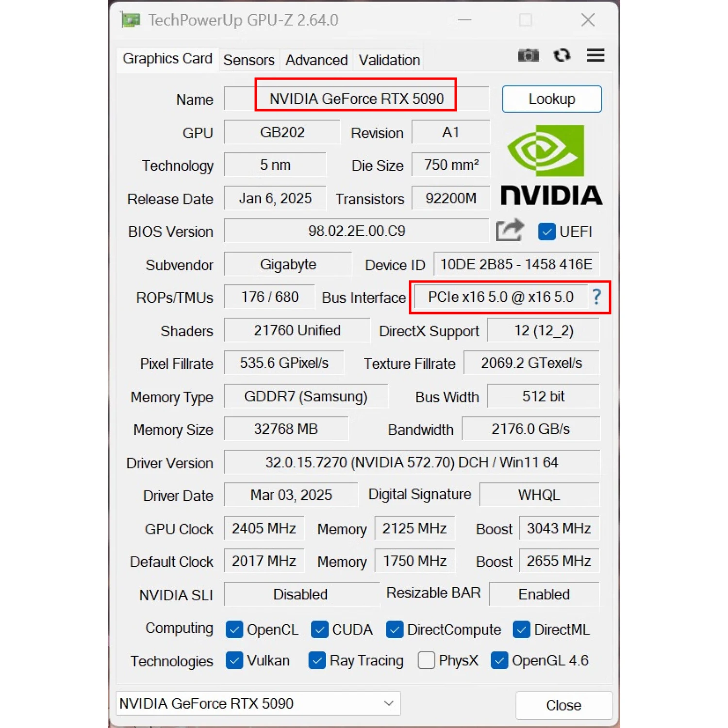Image resolution: width=728 pixels, height=728 pixels.
Task: Minimize the GPU-Z window
Action: click(464, 20)
